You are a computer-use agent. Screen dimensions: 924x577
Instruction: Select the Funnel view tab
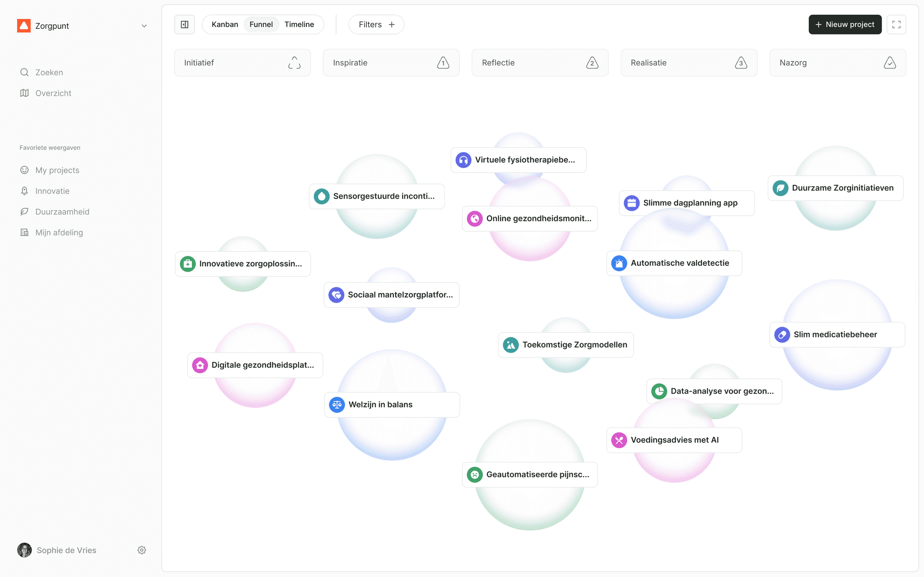[x=261, y=24]
